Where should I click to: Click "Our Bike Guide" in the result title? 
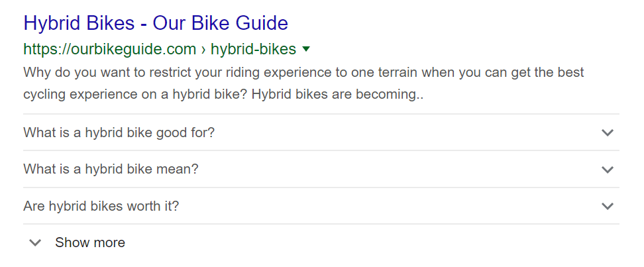(x=220, y=24)
